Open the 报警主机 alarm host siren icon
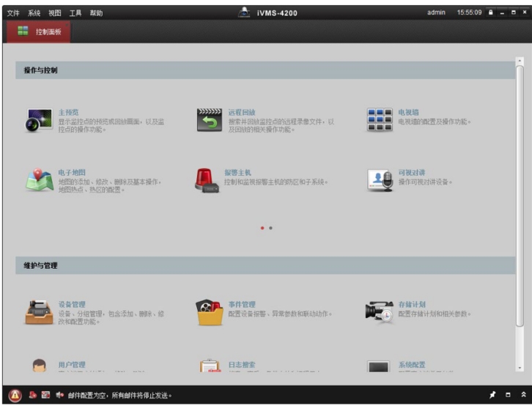The width and height of the screenshot is (532, 405). (x=207, y=180)
